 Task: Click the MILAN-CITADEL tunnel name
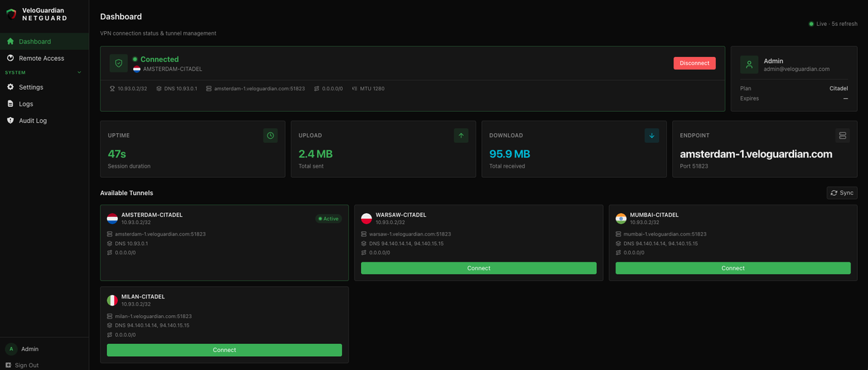point(143,296)
